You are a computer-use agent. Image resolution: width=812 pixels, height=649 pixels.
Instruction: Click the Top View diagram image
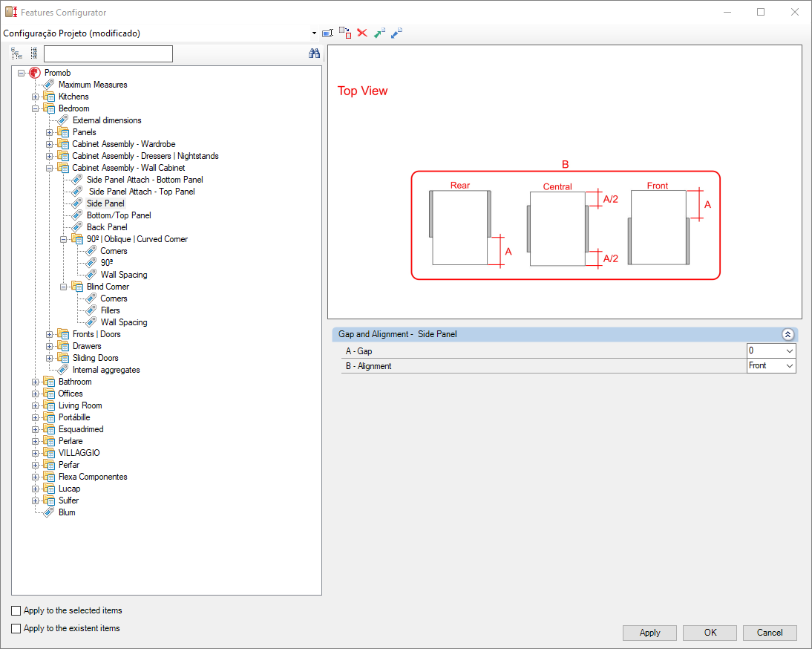pos(564,183)
